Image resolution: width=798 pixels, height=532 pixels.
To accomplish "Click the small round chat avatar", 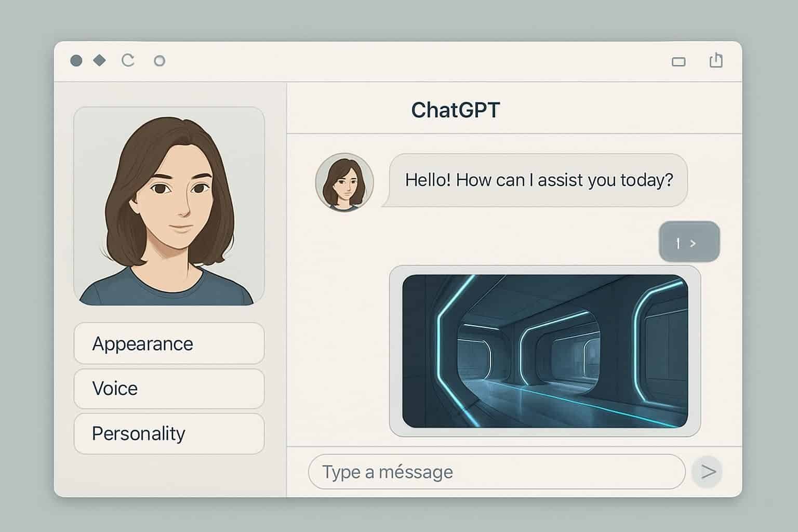I will point(344,182).
